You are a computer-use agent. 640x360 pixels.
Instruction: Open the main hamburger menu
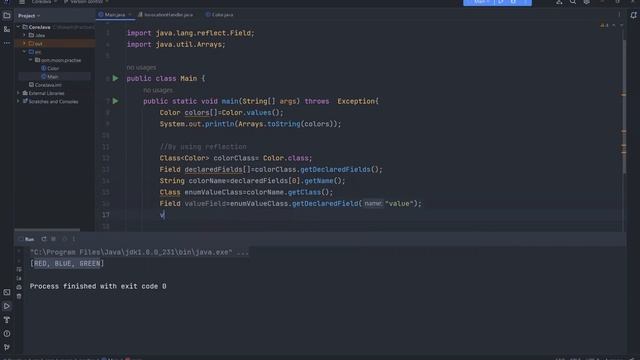tap(22, 2)
